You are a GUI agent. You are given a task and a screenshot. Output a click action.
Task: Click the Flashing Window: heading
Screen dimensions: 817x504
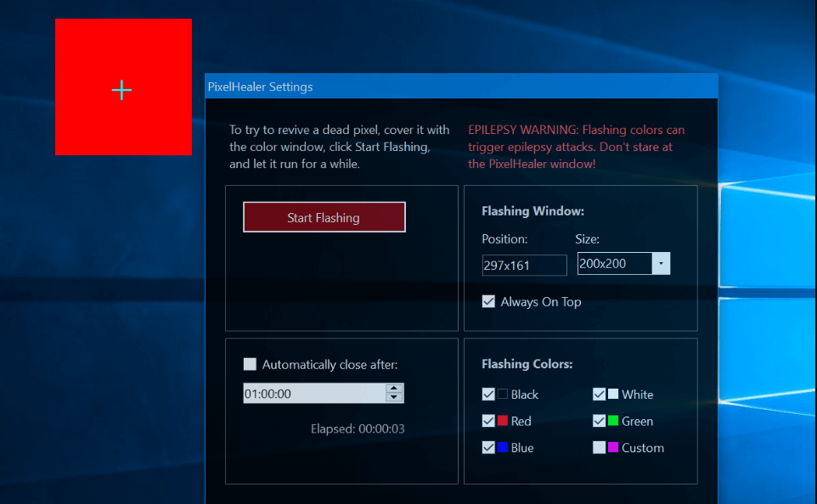point(532,211)
